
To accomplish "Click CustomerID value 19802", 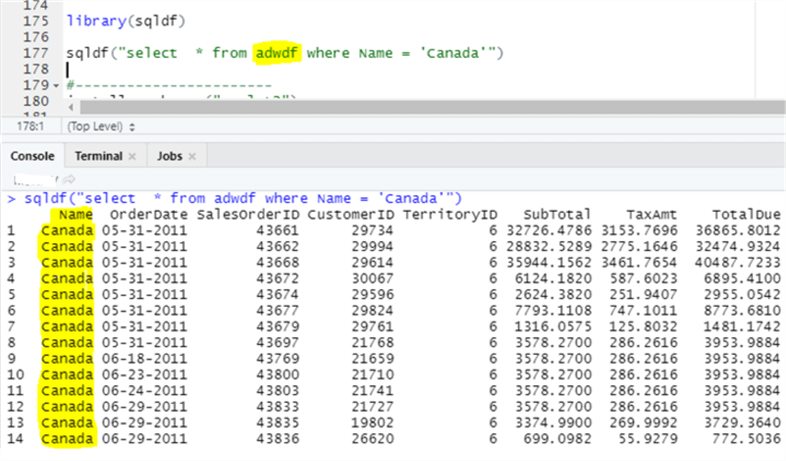I will pyautogui.click(x=372, y=423).
